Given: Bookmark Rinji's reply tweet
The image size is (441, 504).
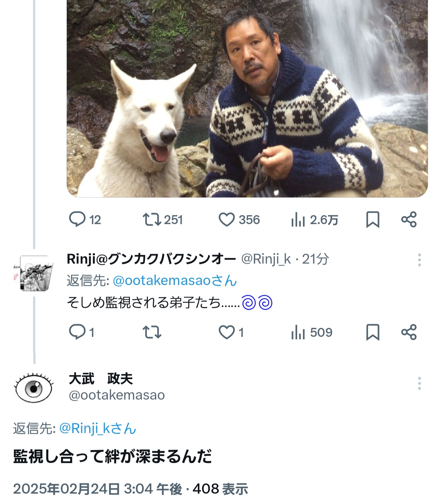Looking at the screenshot, I should coord(373,332).
